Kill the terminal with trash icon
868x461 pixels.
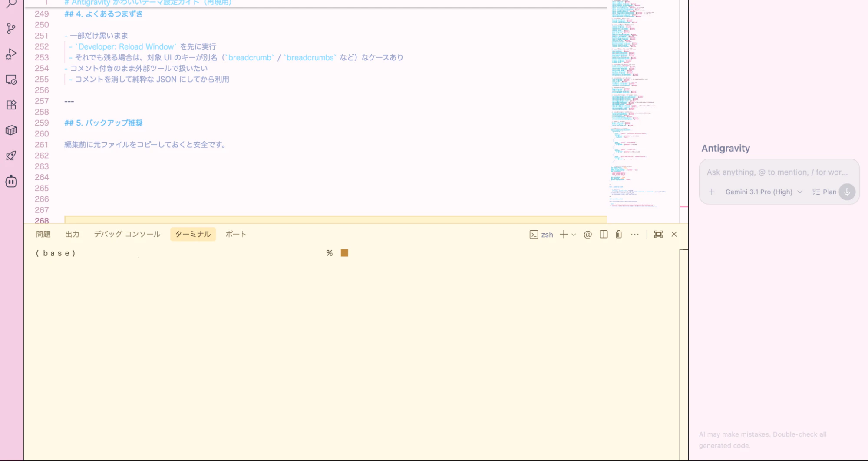(x=619, y=235)
